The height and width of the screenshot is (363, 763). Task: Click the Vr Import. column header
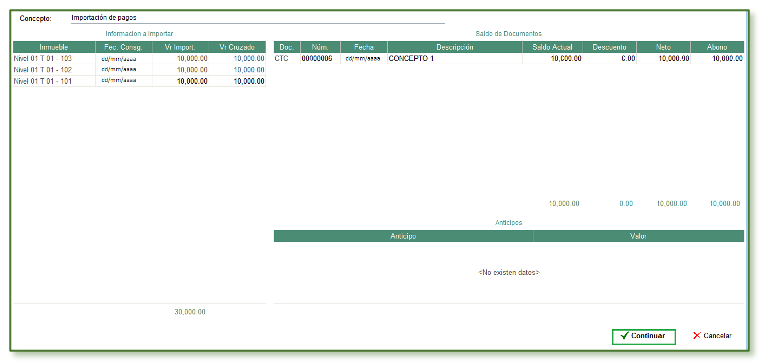coord(181,47)
